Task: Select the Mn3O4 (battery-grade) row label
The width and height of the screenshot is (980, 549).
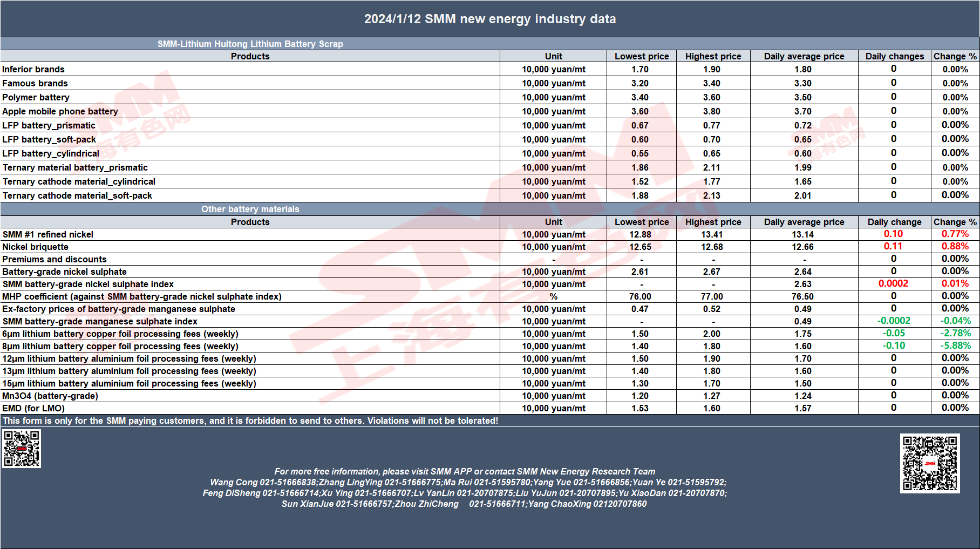Action: pos(50,396)
